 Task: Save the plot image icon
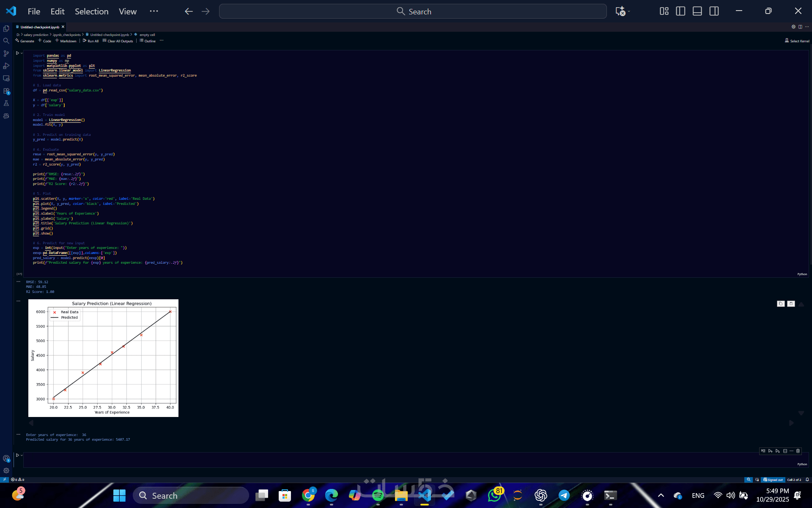791,304
